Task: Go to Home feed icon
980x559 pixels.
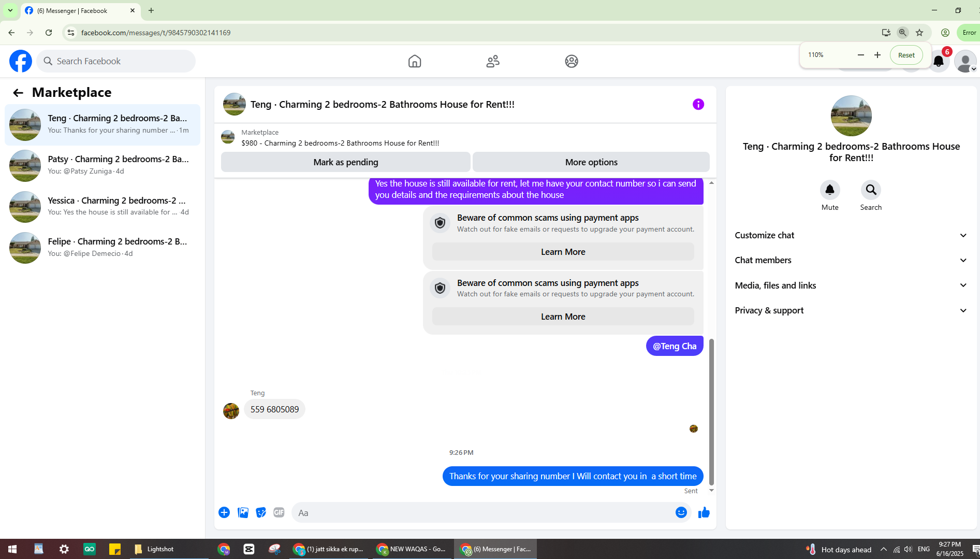Action: click(x=415, y=61)
